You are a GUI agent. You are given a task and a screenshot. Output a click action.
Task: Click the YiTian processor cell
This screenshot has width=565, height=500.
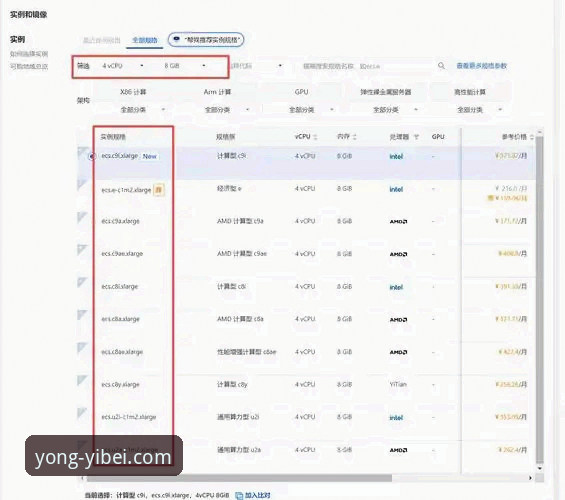point(398,384)
